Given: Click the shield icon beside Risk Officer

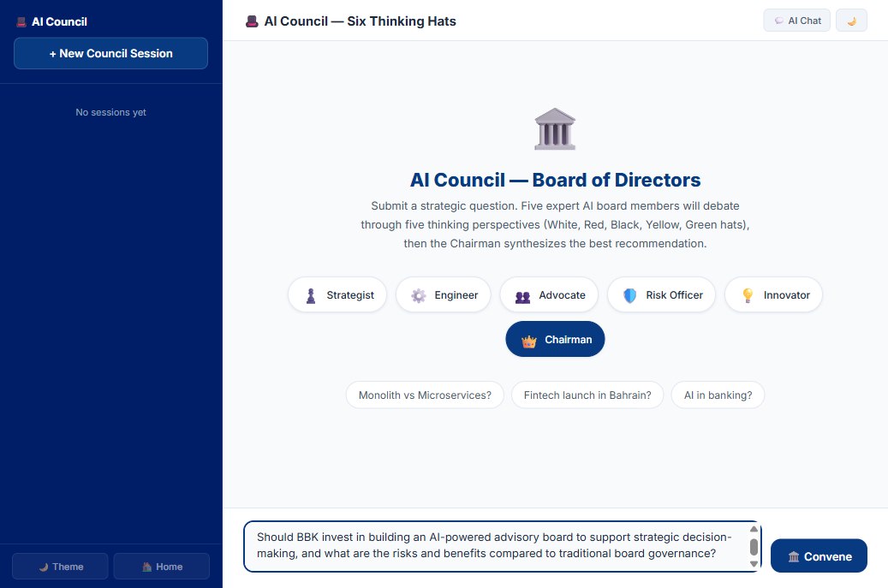Looking at the screenshot, I should point(629,295).
